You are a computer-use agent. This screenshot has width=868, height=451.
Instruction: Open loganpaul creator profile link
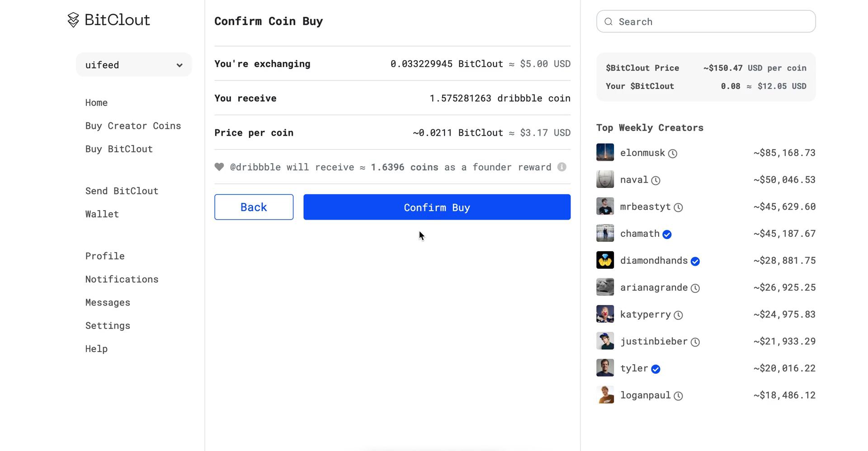645,395
